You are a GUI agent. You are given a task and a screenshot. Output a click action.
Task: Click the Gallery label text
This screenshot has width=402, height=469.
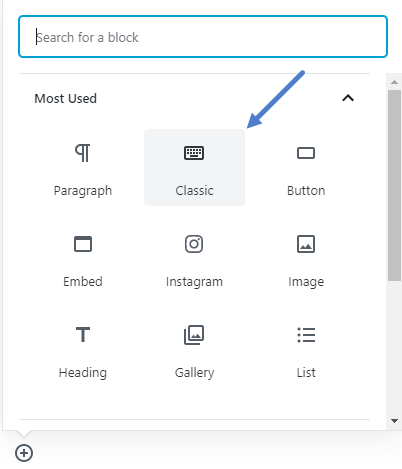tap(194, 373)
